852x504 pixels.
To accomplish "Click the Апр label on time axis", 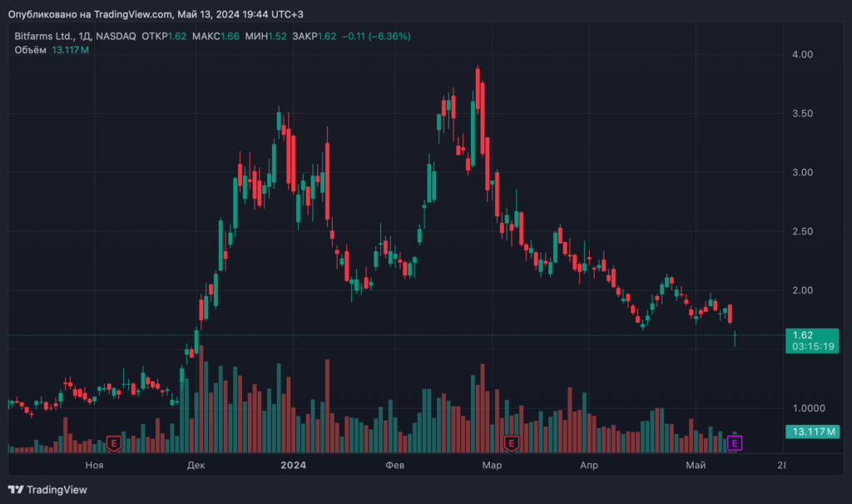I will [589, 466].
